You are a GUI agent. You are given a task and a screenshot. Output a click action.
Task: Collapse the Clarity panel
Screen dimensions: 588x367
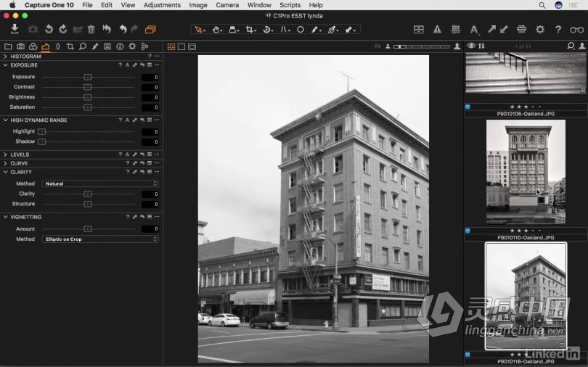tap(5, 173)
